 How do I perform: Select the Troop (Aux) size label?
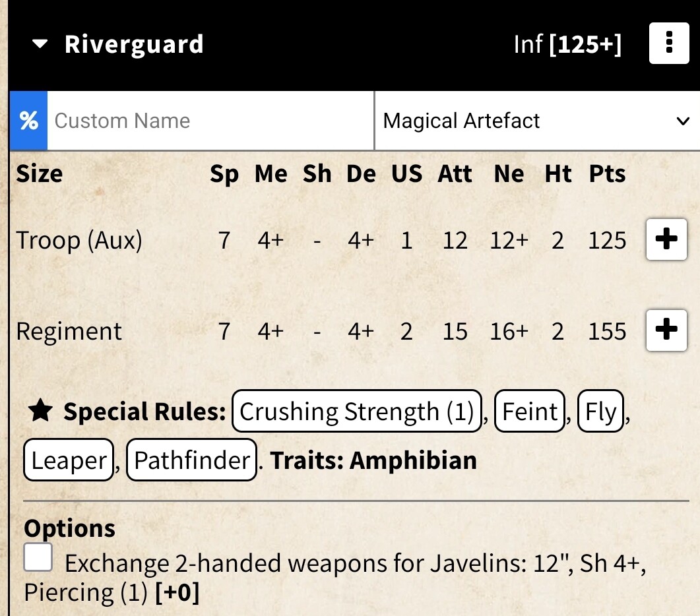tap(79, 240)
